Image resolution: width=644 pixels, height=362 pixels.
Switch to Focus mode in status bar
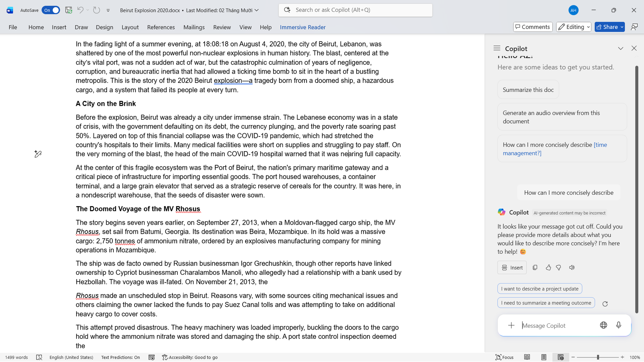pos(504,357)
